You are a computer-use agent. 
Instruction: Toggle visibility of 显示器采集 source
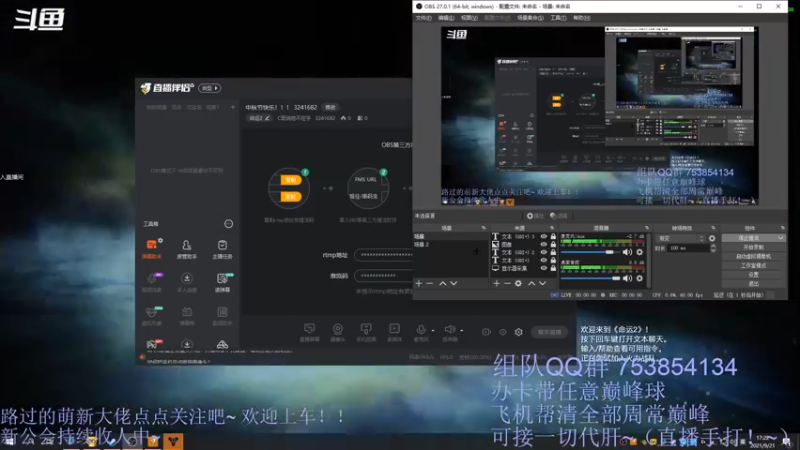(x=544, y=268)
